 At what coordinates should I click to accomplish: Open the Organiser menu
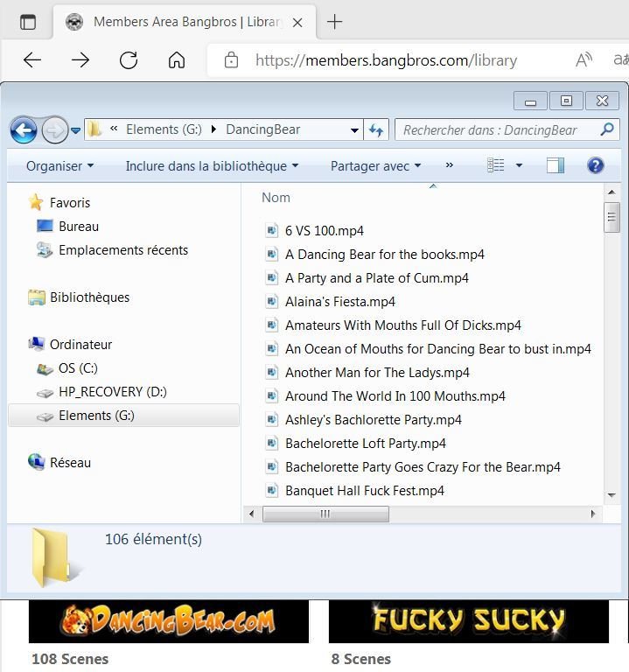tap(59, 166)
